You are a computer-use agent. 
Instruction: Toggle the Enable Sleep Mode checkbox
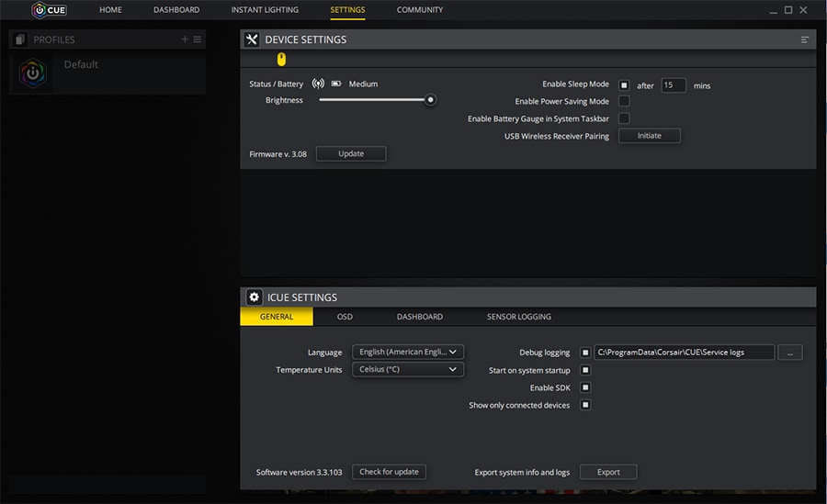[x=624, y=84]
